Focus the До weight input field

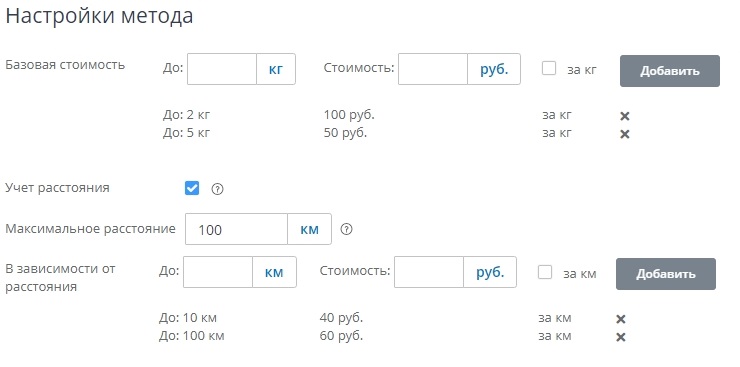pos(222,69)
